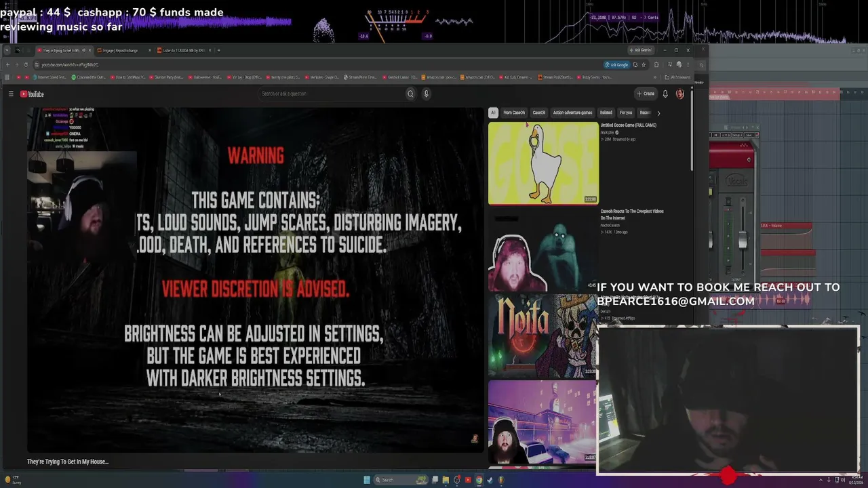Select the Action-adventure games filter chip

pos(572,113)
